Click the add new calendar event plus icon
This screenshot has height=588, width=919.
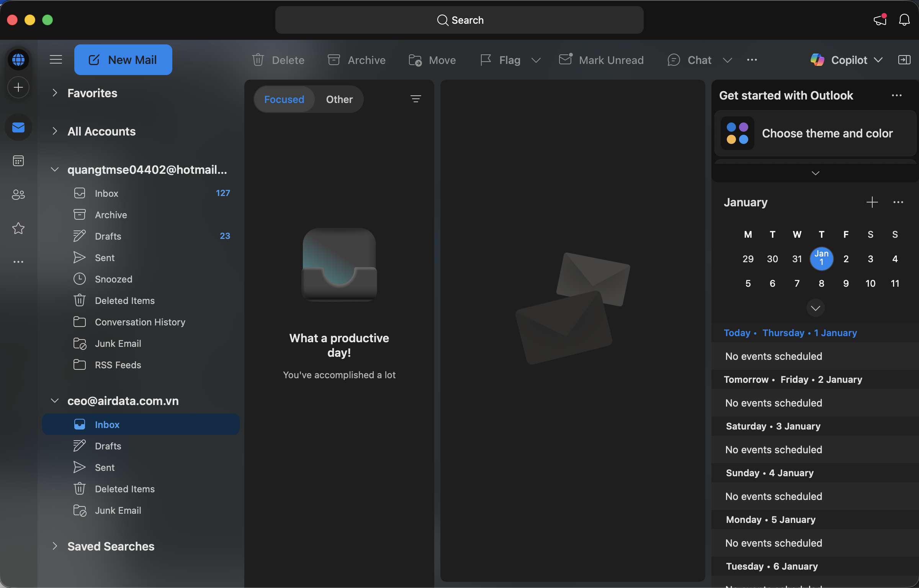[x=872, y=202]
